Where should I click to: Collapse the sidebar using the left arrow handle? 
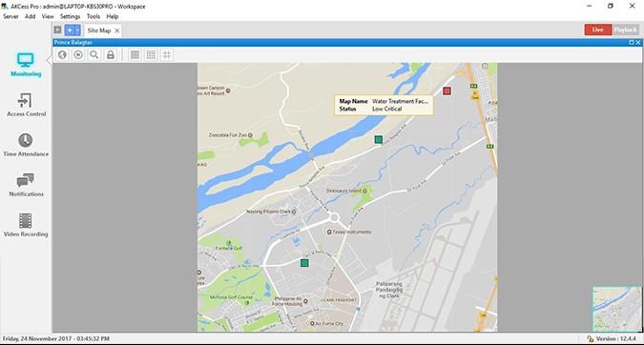[x=49, y=60]
